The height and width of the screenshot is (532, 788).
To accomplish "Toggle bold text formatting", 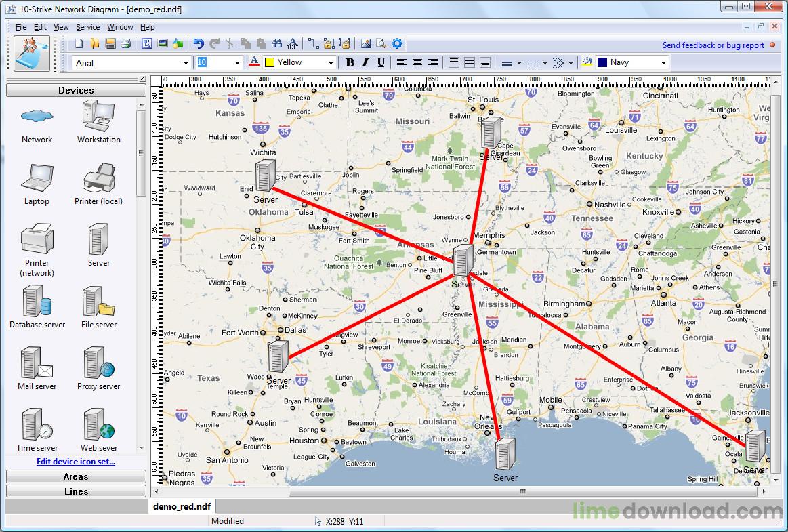I will coord(350,62).
